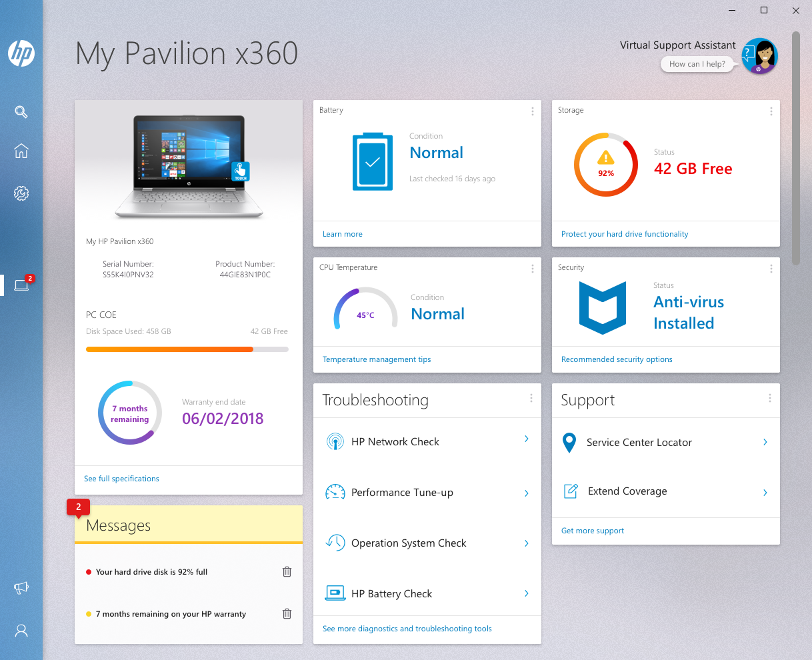Click the How can I help? bubble

[697, 64]
